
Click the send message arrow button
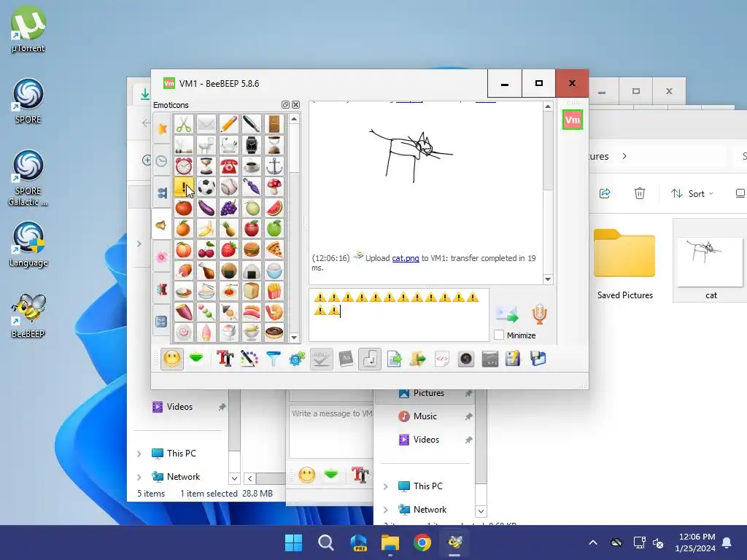[x=507, y=314]
